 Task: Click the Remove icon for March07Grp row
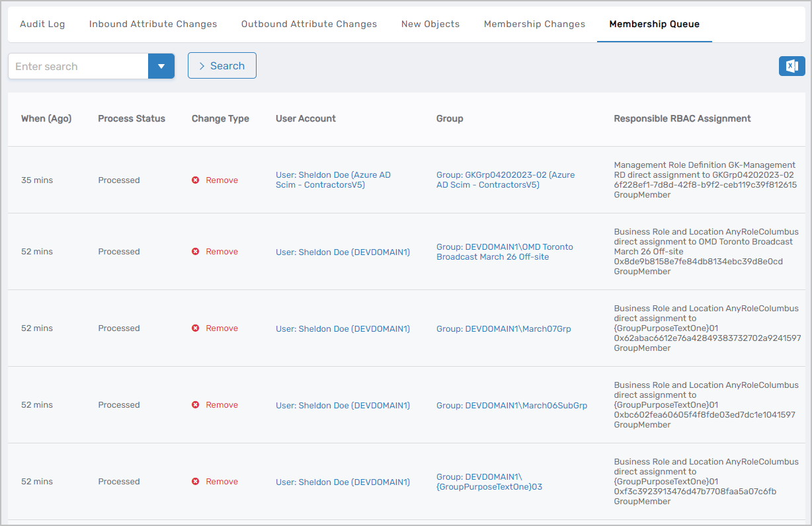click(x=196, y=328)
